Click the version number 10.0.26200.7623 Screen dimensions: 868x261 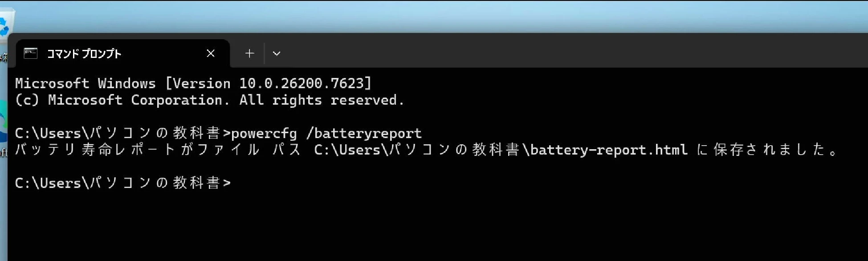tap(302, 83)
